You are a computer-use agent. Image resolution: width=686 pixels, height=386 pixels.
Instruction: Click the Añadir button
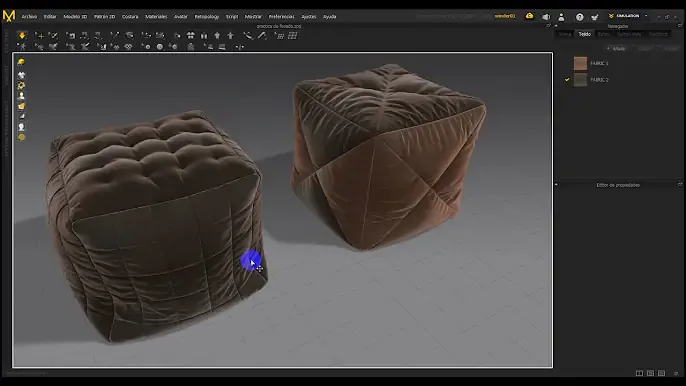[616, 49]
